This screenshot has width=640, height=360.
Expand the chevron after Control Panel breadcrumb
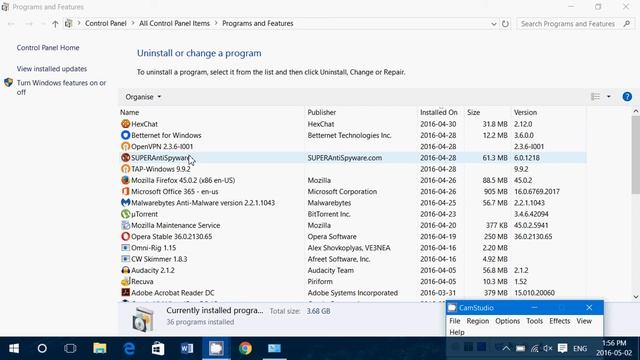point(133,23)
